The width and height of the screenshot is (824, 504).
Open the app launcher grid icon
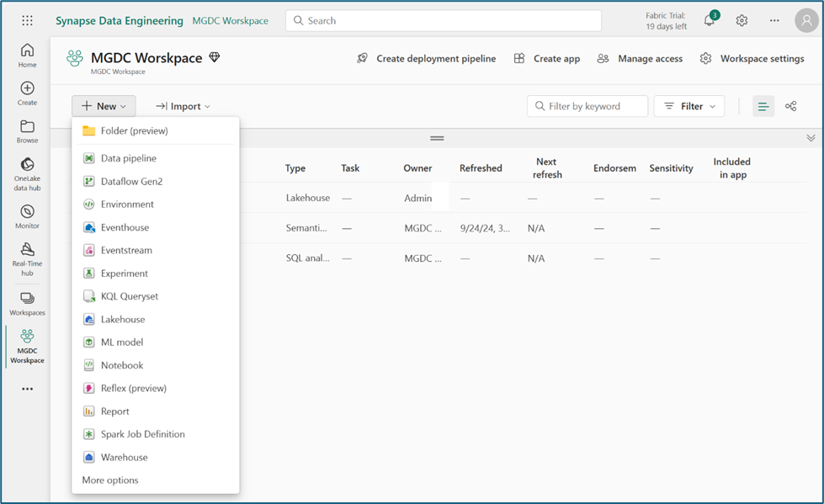pos(27,20)
